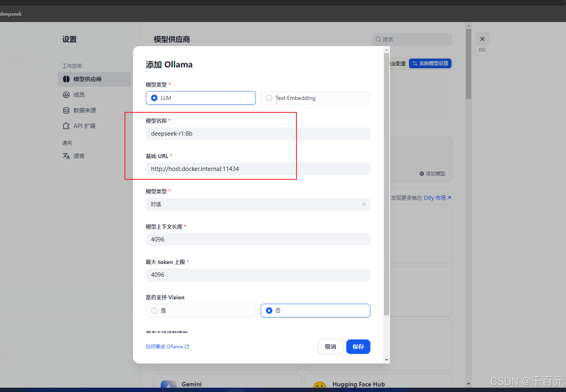Screen dimensions: 566x392
Task: Choose 是 for Vision support
Action: (x=200, y=311)
